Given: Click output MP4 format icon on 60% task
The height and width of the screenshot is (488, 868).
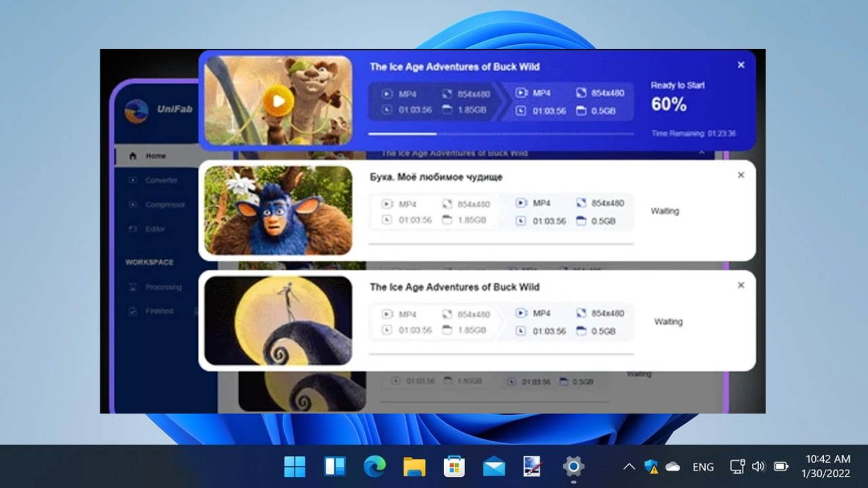Looking at the screenshot, I should (x=521, y=93).
